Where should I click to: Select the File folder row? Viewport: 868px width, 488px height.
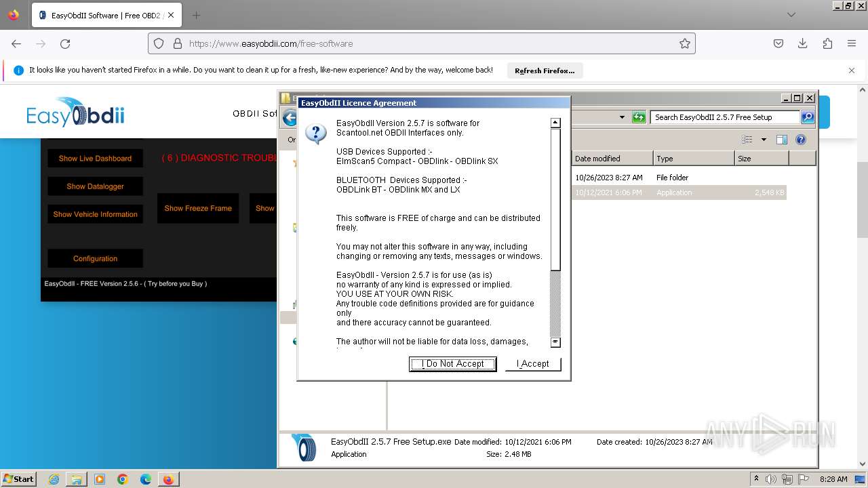(x=679, y=178)
